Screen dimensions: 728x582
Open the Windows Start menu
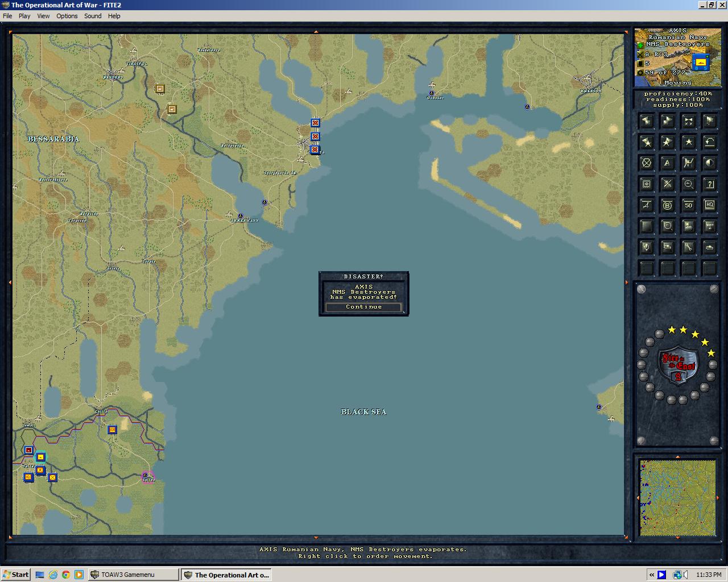[x=15, y=575]
